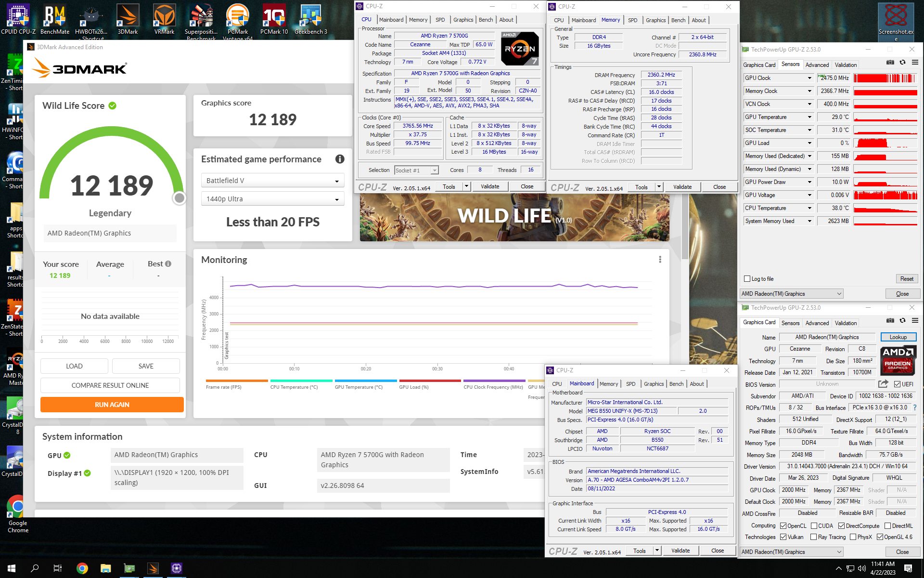Screen dimensions: 924x578
Task: Switch to Bench tab in CPU-Z Mainboard window
Action: coord(676,384)
